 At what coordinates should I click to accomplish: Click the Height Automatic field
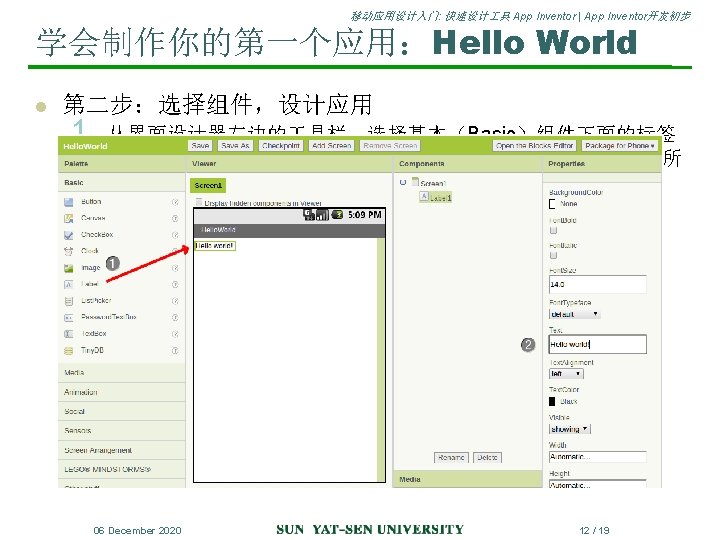pyautogui.click(x=597, y=484)
